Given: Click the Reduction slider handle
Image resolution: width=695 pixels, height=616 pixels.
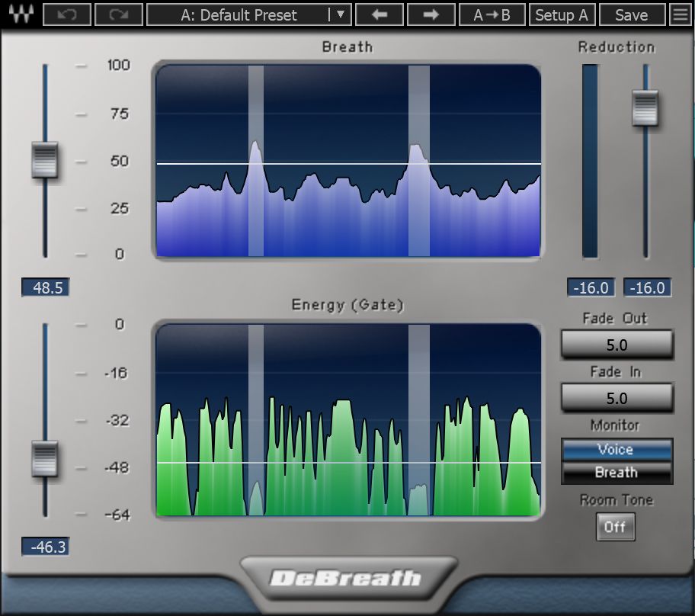Looking at the screenshot, I should pos(645,107).
